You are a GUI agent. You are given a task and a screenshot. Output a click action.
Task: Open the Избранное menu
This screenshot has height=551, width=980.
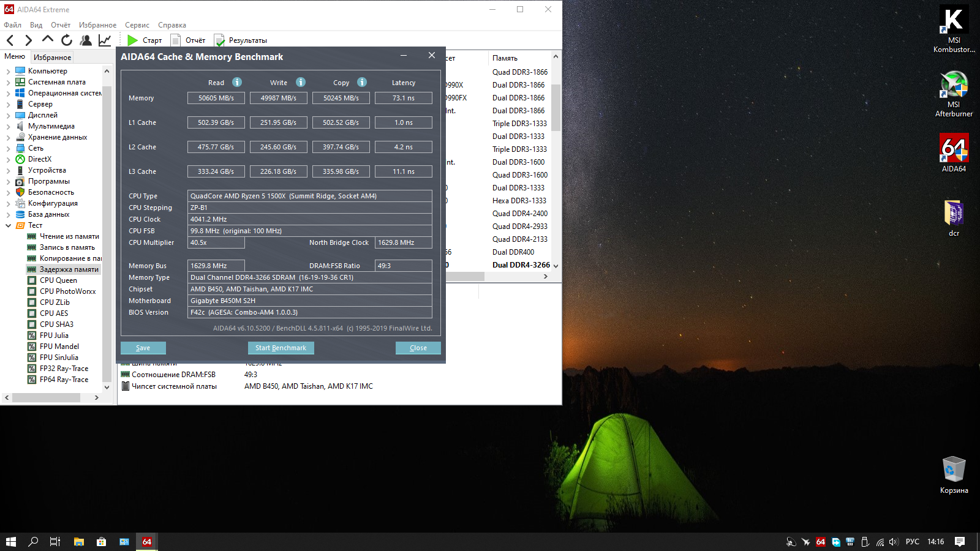pos(97,25)
